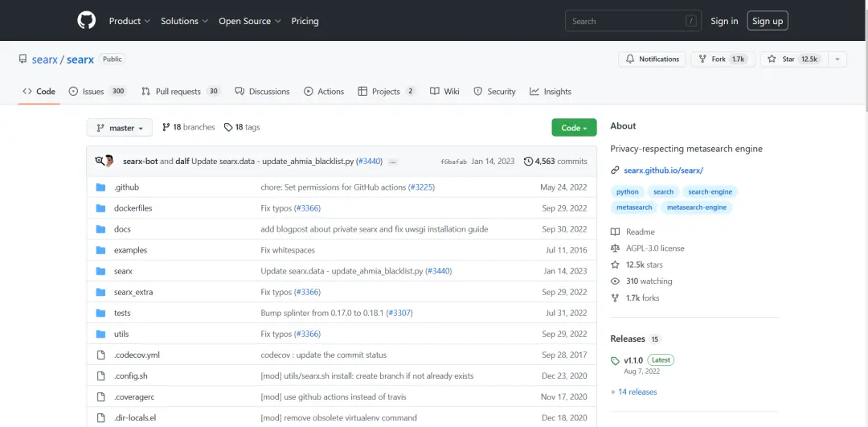Click the Sign up button
Viewport: 868px width, 427px height.
click(x=767, y=21)
